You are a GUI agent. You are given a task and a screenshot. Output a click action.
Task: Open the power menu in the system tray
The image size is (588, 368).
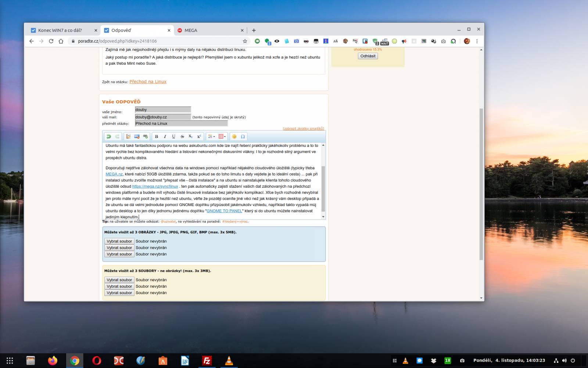pyautogui.click(x=573, y=361)
